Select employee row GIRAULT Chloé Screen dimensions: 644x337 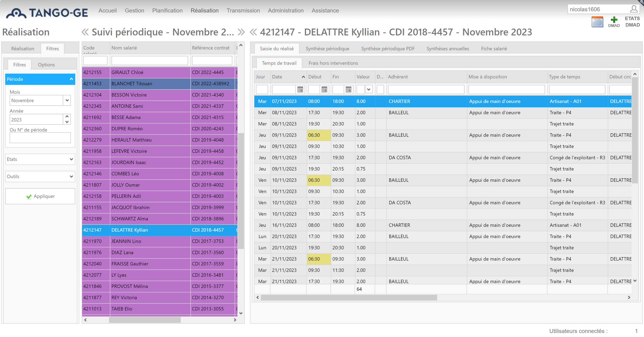pos(159,72)
